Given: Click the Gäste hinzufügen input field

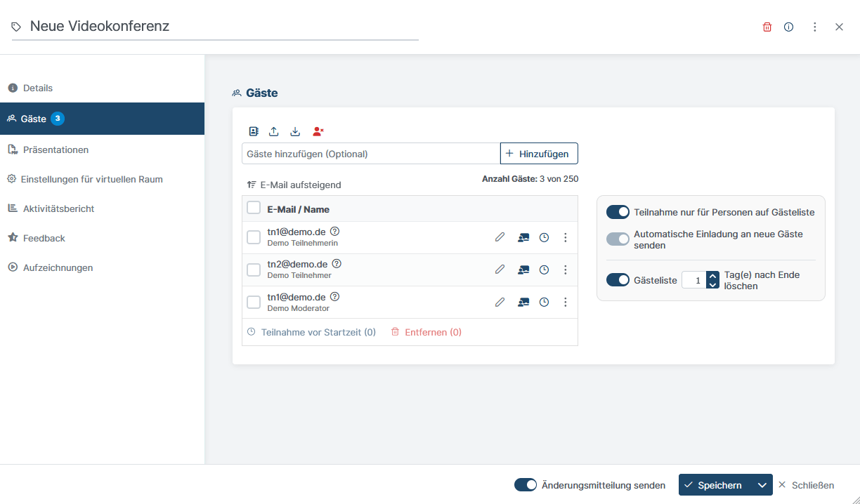Looking at the screenshot, I should pos(370,154).
